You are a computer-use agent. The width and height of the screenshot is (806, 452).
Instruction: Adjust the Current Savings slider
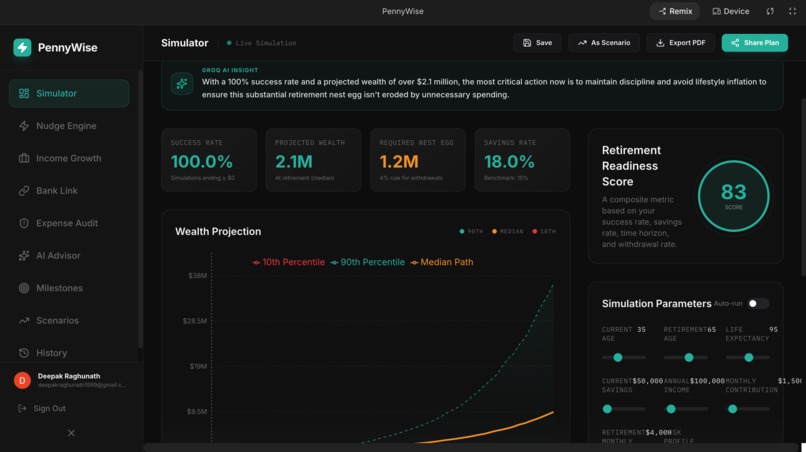click(x=624, y=409)
